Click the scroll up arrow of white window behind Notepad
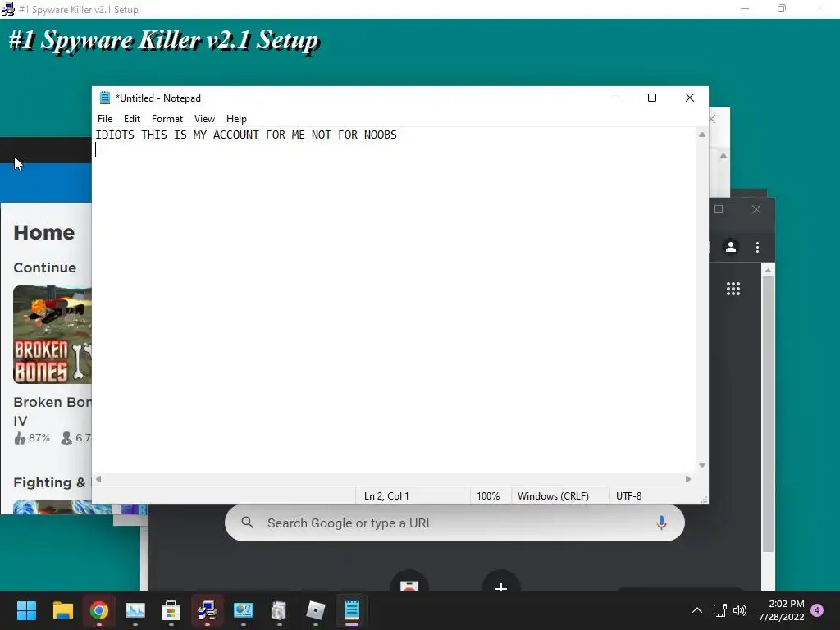The height and width of the screenshot is (630, 840). [724, 156]
